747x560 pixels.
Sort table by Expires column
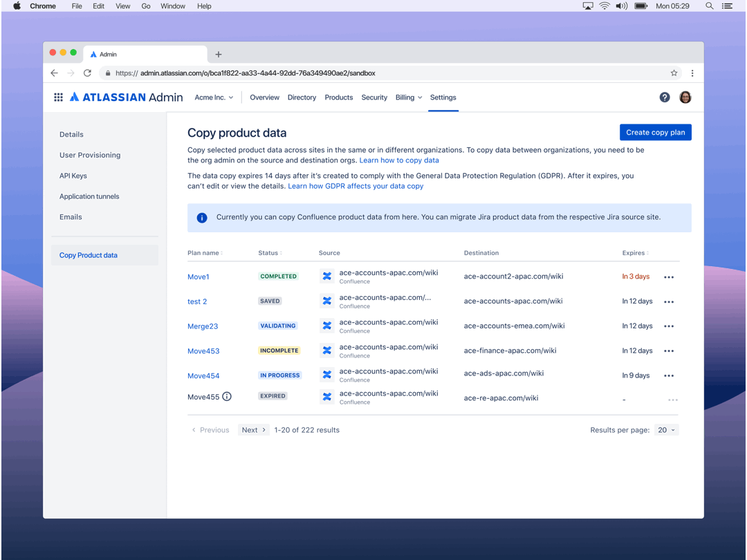[x=636, y=253]
